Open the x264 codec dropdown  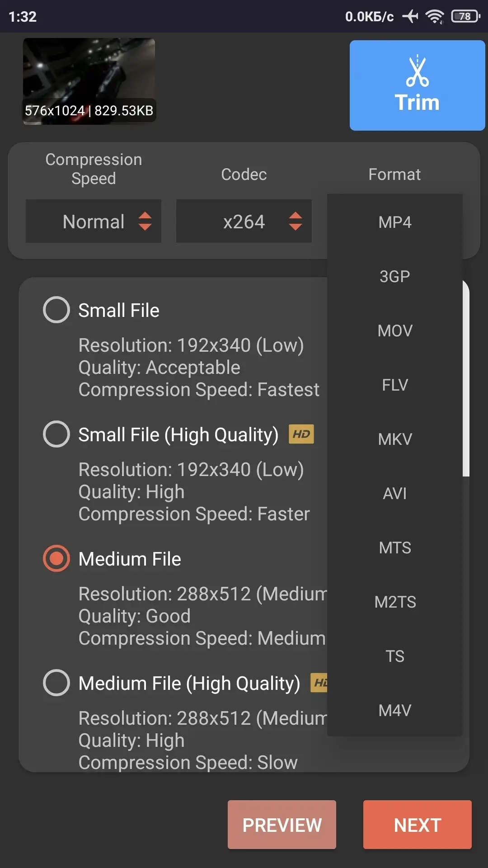click(244, 222)
